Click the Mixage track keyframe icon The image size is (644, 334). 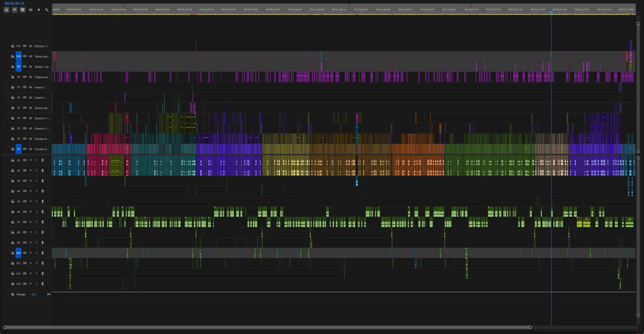click(x=49, y=294)
